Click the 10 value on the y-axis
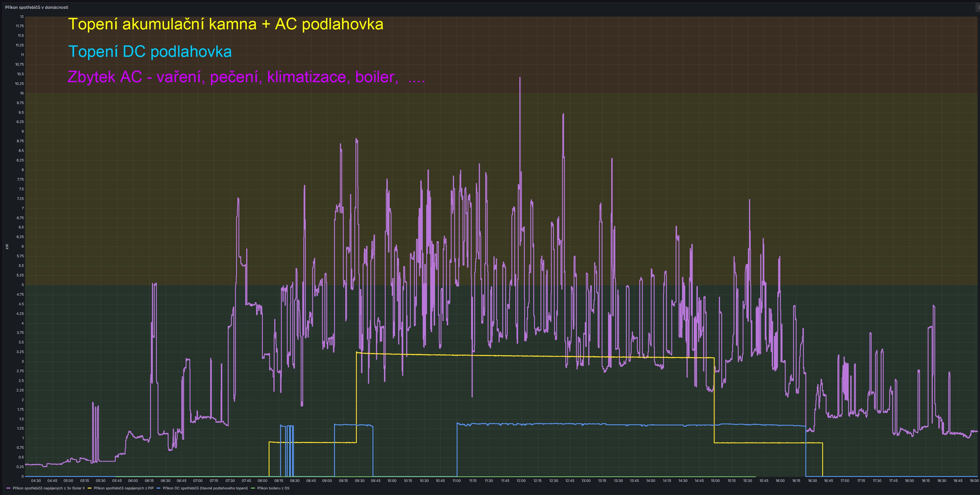The height and width of the screenshot is (495, 980). (x=22, y=93)
